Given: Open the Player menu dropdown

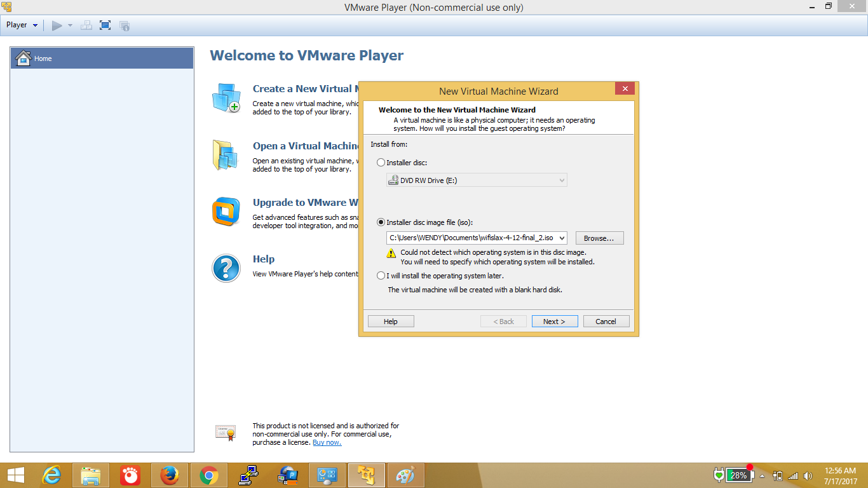Looking at the screenshot, I should click(22, 25).
